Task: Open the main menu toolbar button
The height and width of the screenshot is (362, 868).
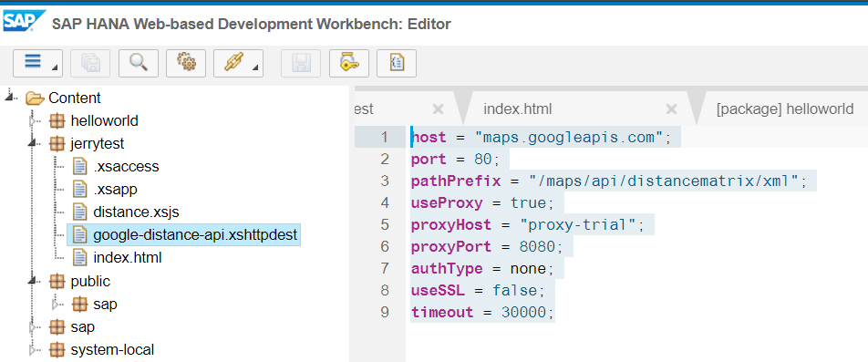Action: (x=37, y=63)
